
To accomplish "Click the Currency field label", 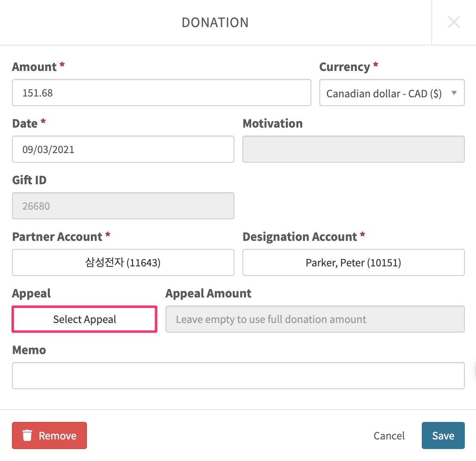I will pos(344,67).
